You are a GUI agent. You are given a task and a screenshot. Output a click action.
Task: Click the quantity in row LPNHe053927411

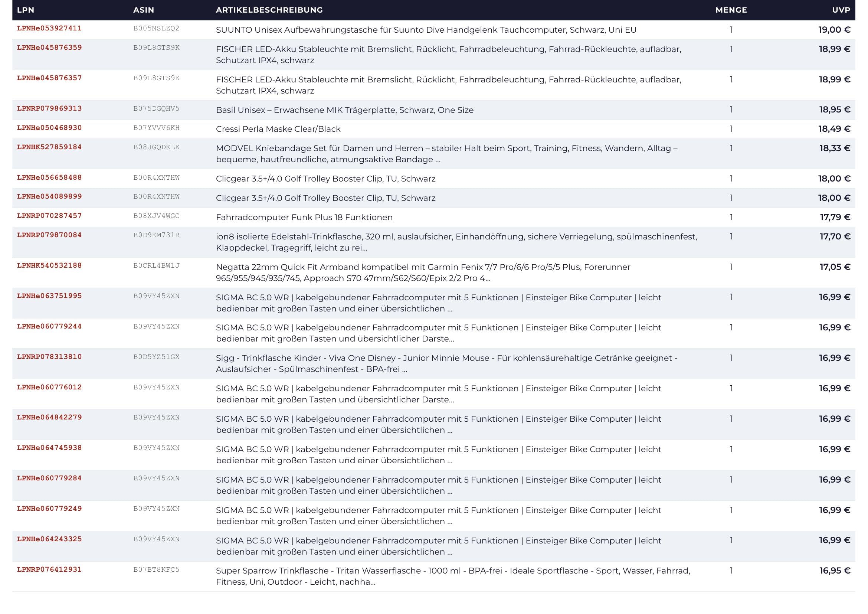(731, 29)
